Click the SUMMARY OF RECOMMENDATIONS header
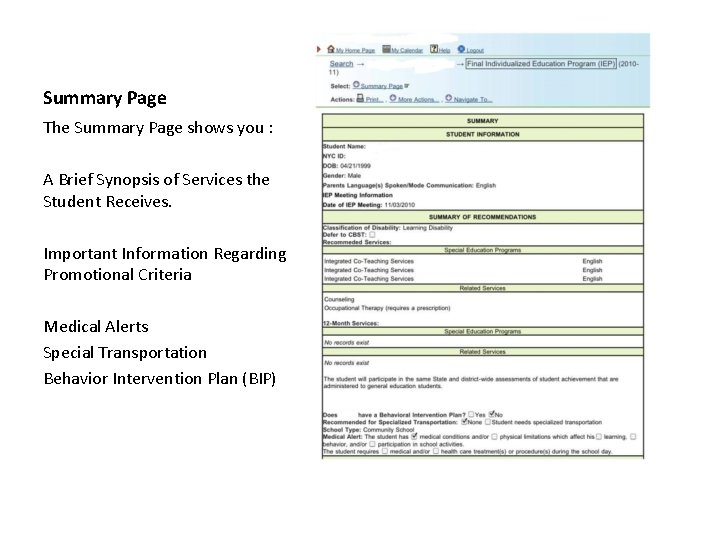 click(x=483, y=217)
